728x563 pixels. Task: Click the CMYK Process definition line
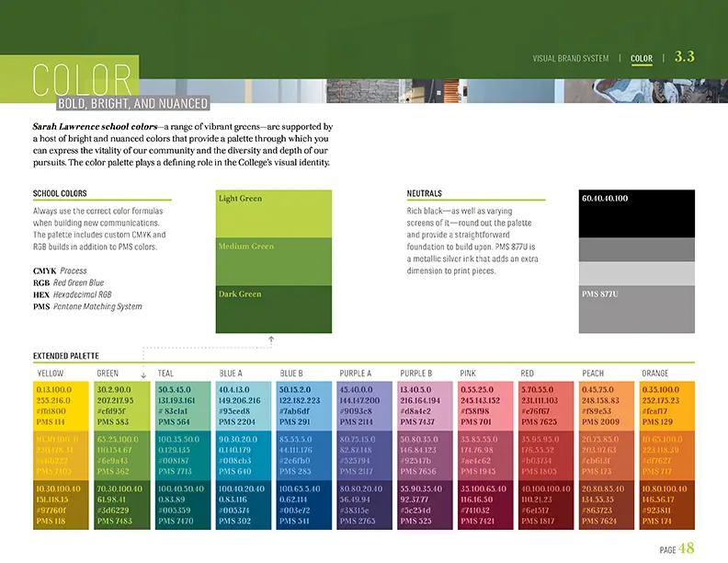[x=60, y=270]
